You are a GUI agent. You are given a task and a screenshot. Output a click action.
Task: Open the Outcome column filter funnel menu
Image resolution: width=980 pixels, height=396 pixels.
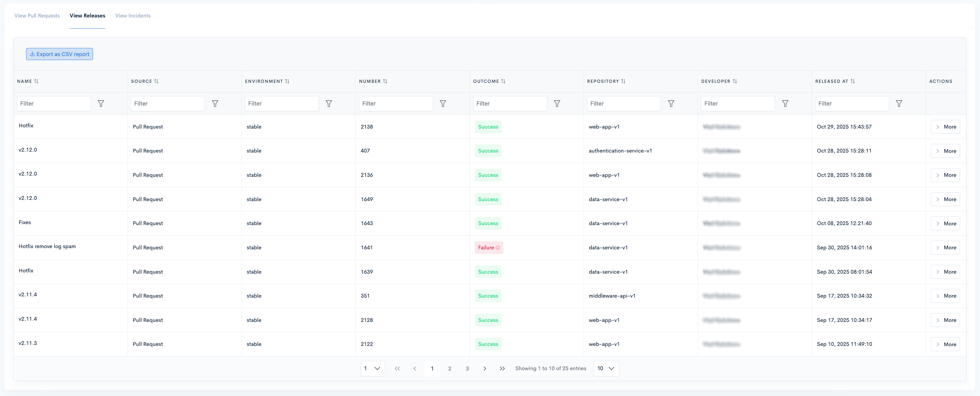pos(557,104)
